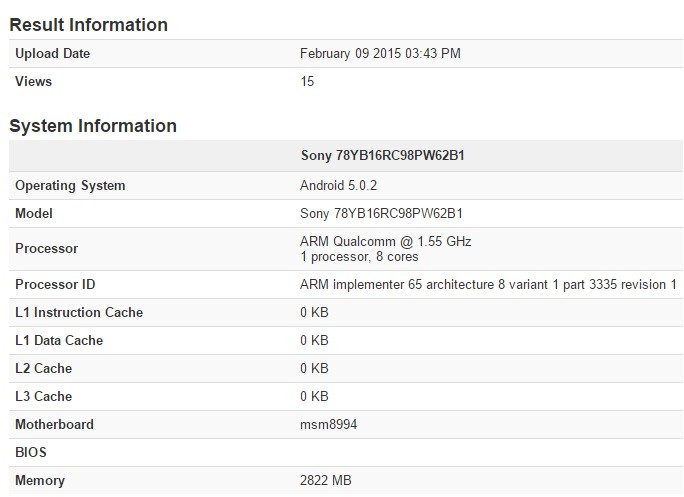Click L1 Data Cache value '0 KB'
This screenshot has height=497, width=684.
314,340
